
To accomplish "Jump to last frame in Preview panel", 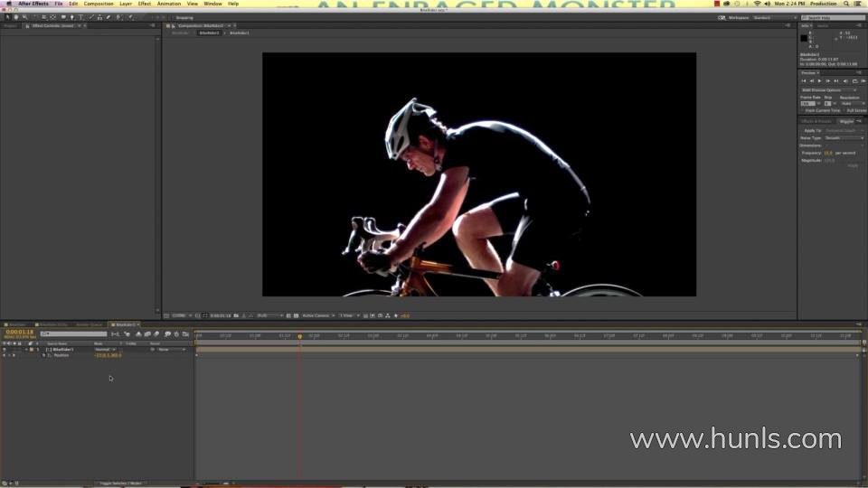I will [835, 80].
